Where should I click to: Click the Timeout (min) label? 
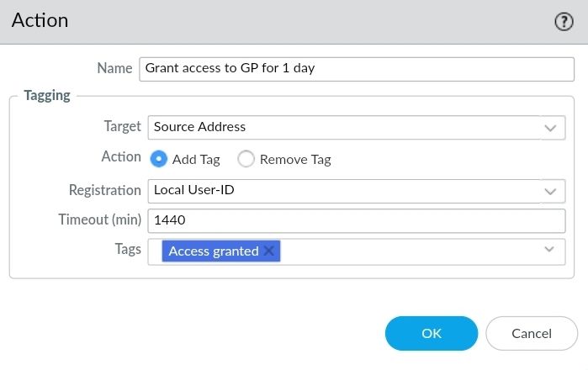[x=99, y=220]
